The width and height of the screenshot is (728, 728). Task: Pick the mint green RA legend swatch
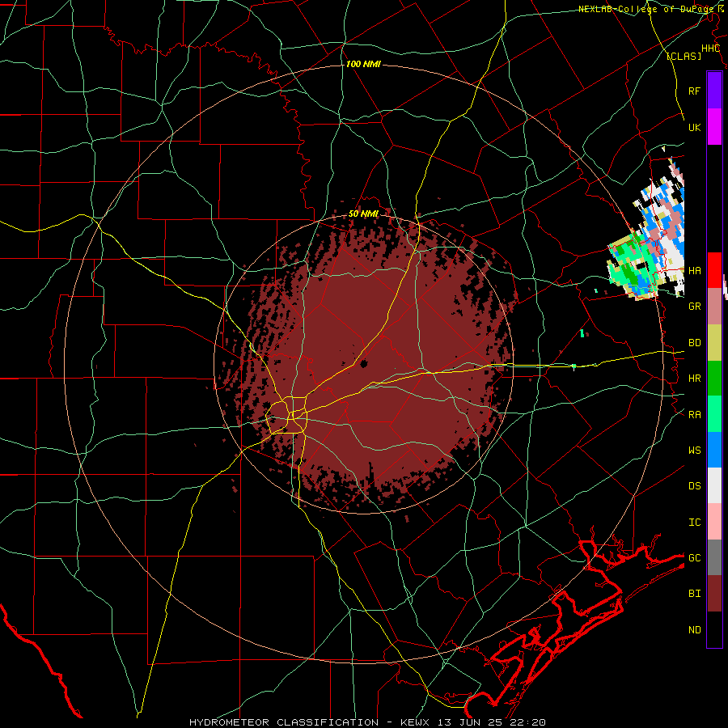[x=714, y=414]
